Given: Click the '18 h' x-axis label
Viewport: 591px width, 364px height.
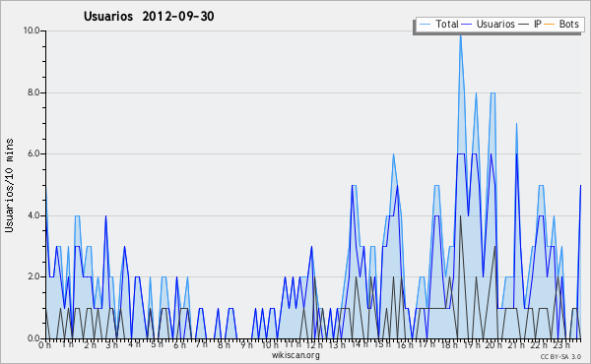Looking at the screenshot, I should [449, 345].
